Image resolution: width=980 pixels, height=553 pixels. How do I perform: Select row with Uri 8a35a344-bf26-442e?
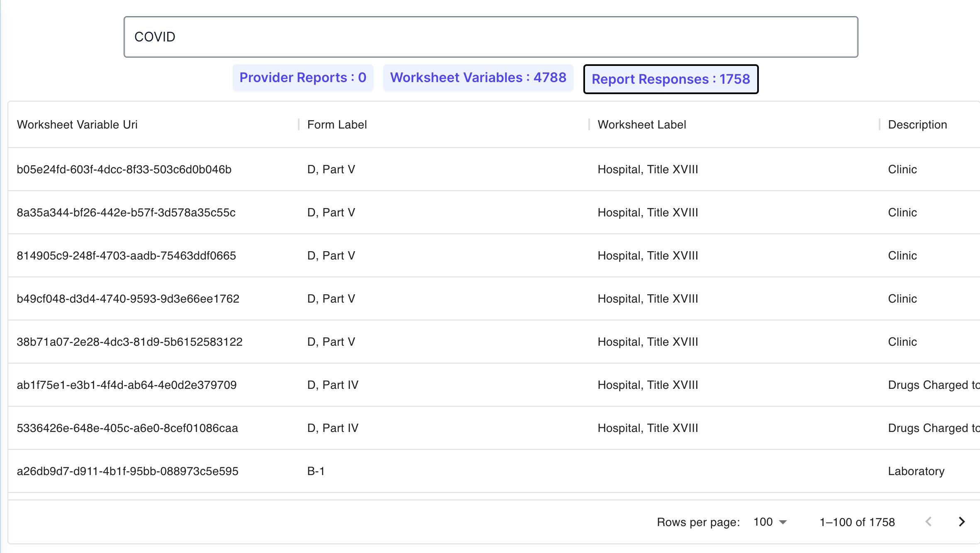pyautogui.click(x=126, y=212)
